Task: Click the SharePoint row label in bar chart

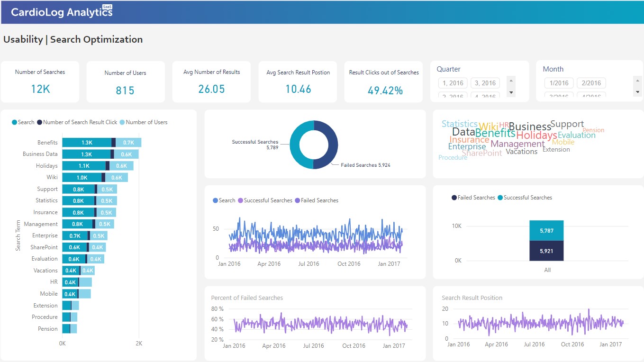Action: [x=44, y=247]
